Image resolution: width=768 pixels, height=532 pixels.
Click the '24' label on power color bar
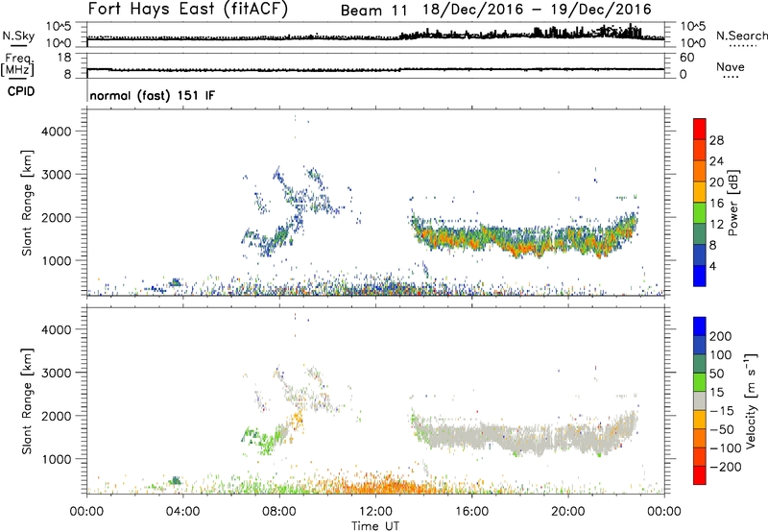coord(716,161)
